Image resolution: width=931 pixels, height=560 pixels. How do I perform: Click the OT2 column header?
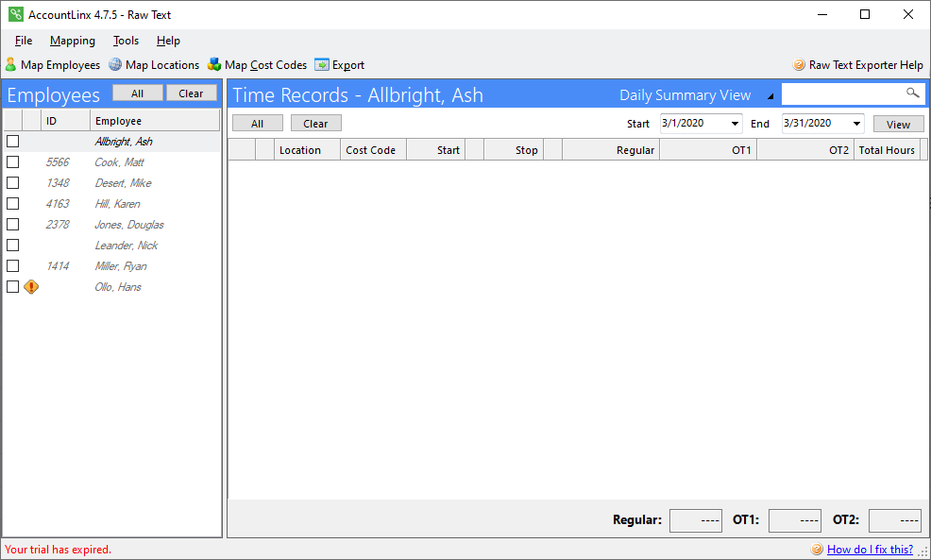pos(805,150)
